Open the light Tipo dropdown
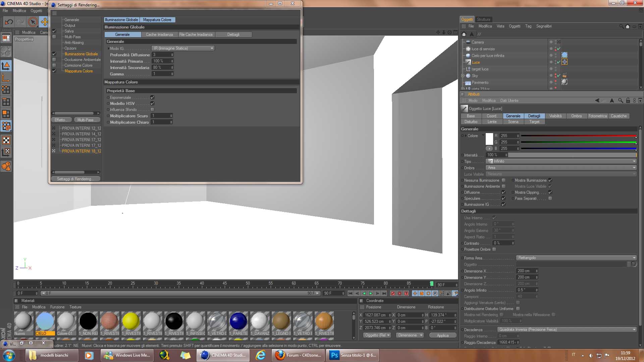 [561, 161]
